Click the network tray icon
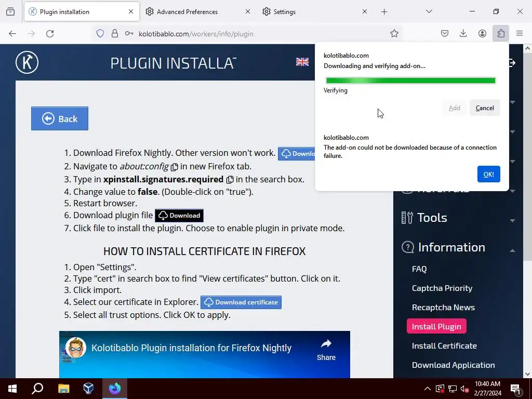The height and width of the screenshot is (399, 532). click(453, 389)
